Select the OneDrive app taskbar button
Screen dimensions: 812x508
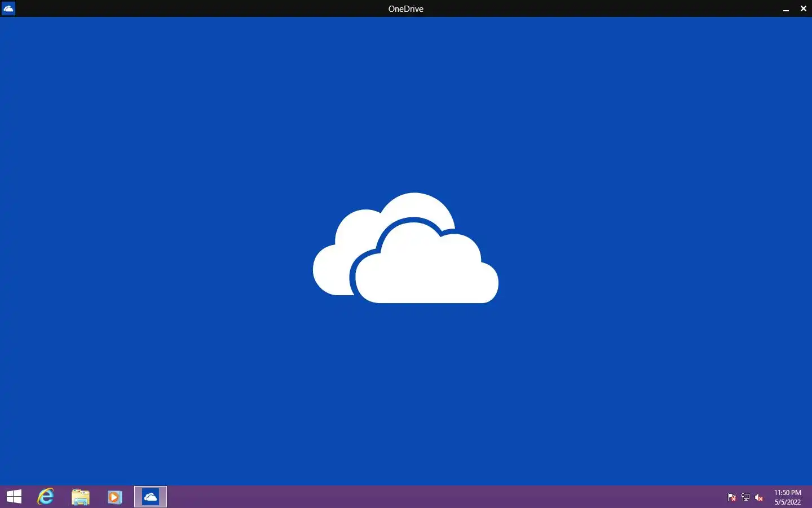pos(151,497)
